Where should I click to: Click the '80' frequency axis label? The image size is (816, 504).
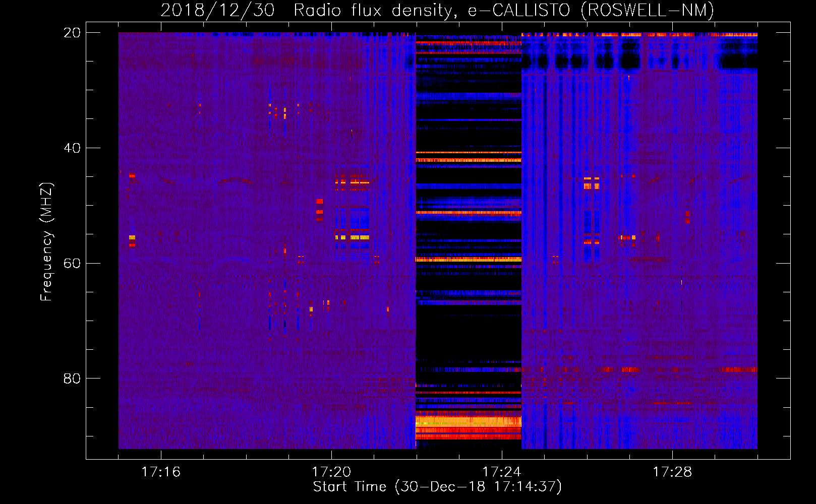(72, 379)
